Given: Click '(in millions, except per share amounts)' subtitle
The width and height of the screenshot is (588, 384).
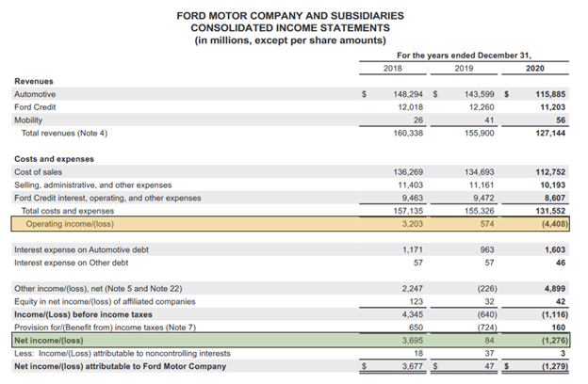Looking at the screenshot, I should 290,40.
